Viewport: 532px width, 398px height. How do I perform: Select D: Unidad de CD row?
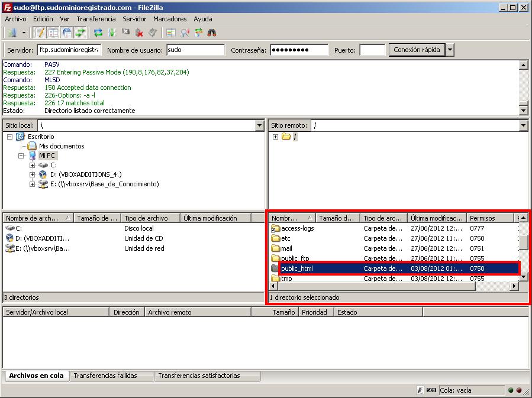coord(133,238)
